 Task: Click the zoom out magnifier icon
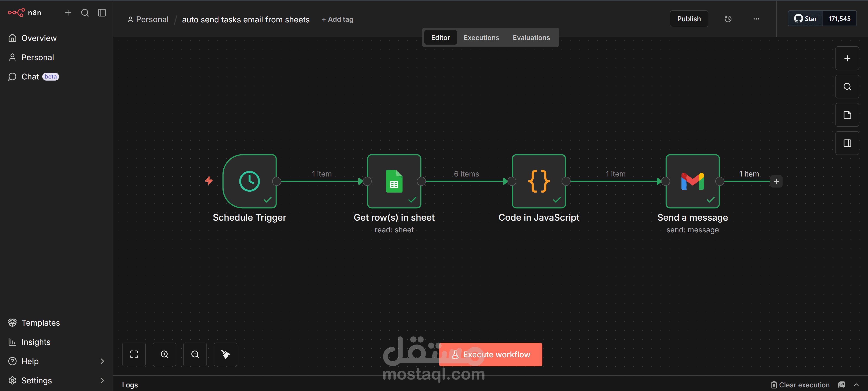[195, 354]
